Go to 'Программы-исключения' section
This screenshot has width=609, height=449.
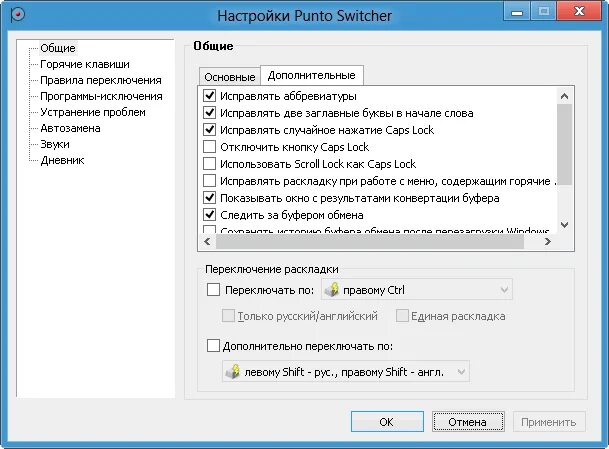tap(101, 96)
